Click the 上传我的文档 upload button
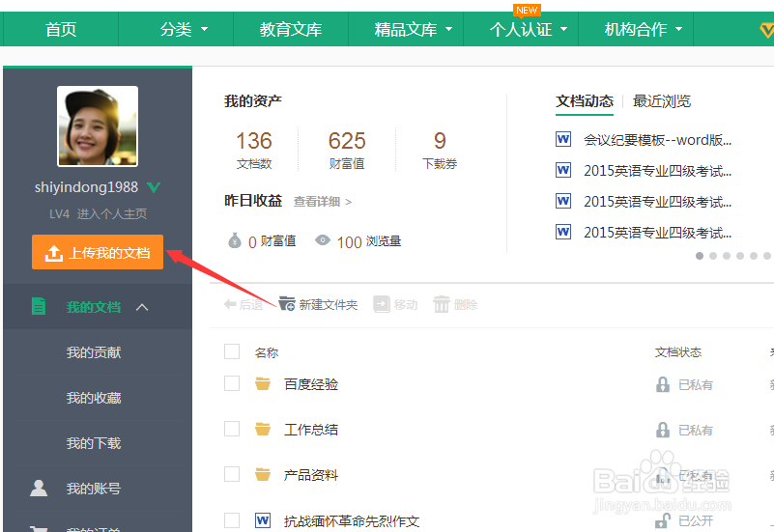This screenshot has width=774, height=532. coord(98,252)
